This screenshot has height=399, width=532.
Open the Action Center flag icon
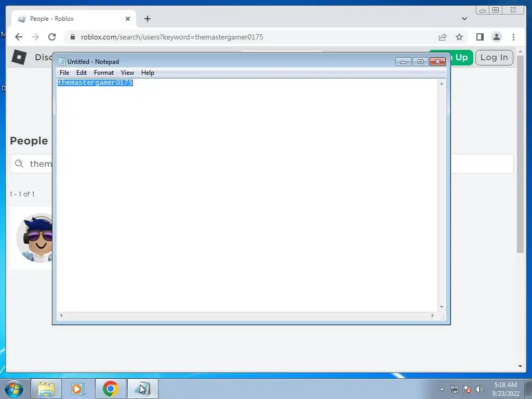pos(467,389)
